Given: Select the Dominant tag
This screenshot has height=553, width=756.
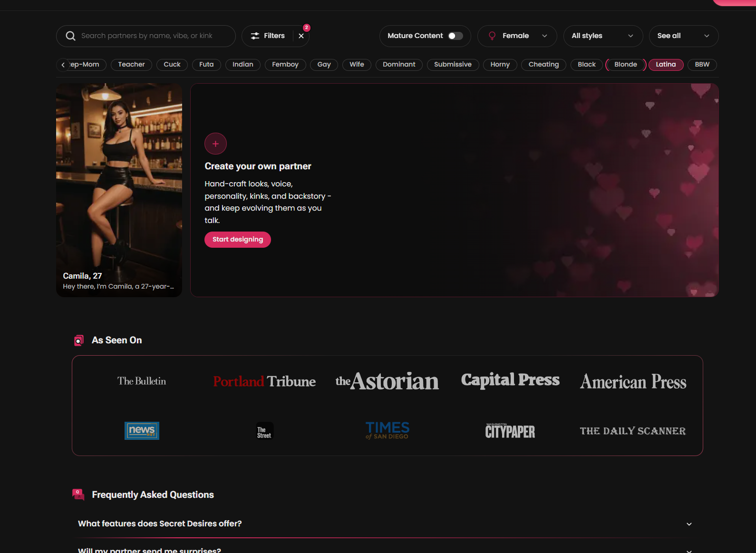Looking at the screenshot, I should pos(399,65).
